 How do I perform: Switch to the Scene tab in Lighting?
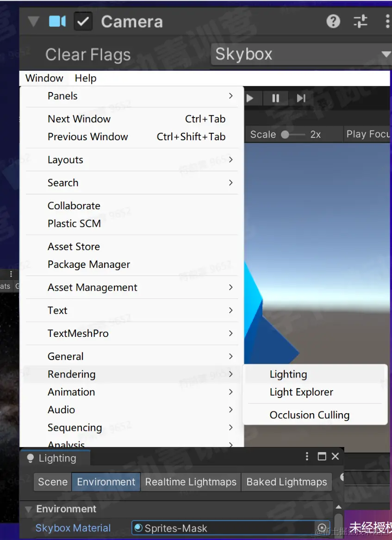pos(53,482)
